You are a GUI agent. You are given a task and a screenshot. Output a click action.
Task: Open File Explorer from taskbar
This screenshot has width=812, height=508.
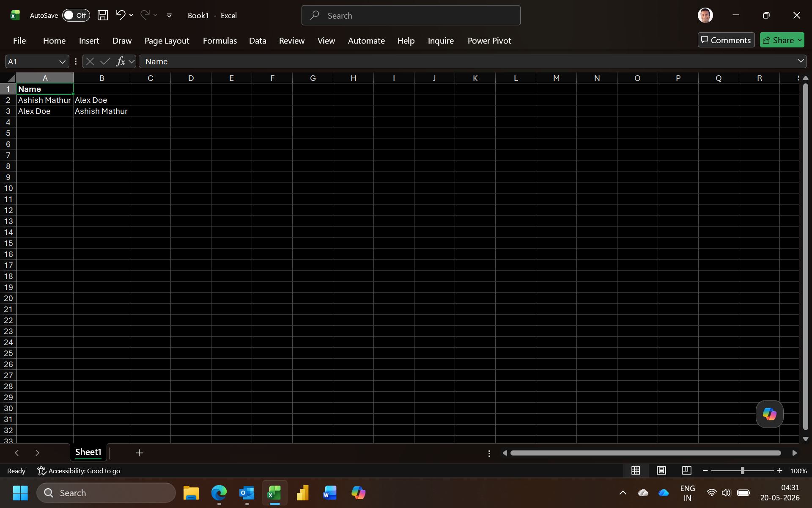191,493
